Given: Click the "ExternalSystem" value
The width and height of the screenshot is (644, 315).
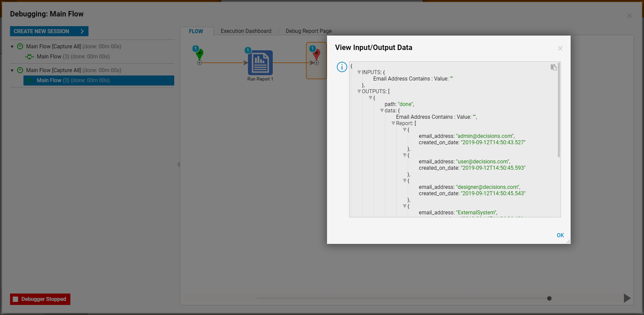Looking at the screenshot, I should pos(476,212).
